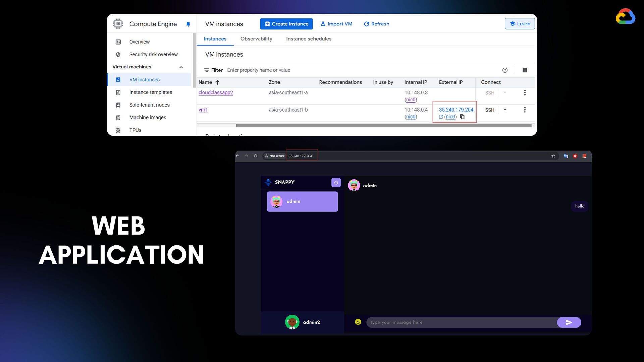
Task: Open the emoji picker smiley icon
Action: point(358,322)
